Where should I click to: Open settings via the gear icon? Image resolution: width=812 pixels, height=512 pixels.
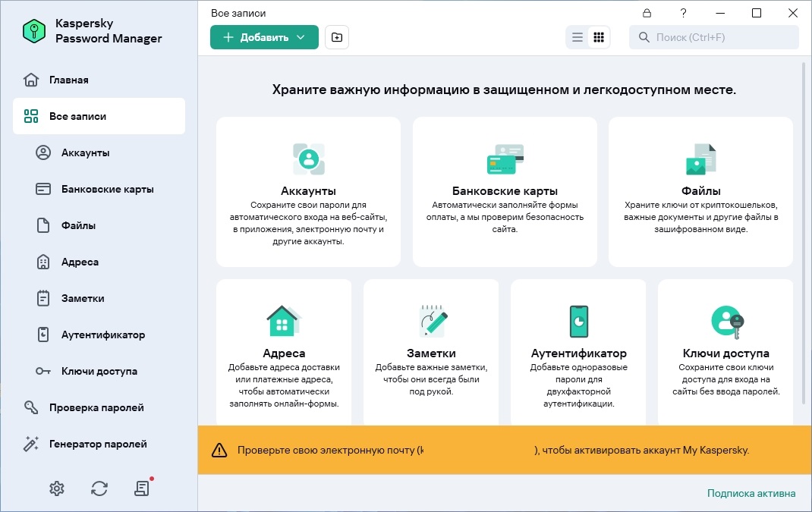click(56, 488)
